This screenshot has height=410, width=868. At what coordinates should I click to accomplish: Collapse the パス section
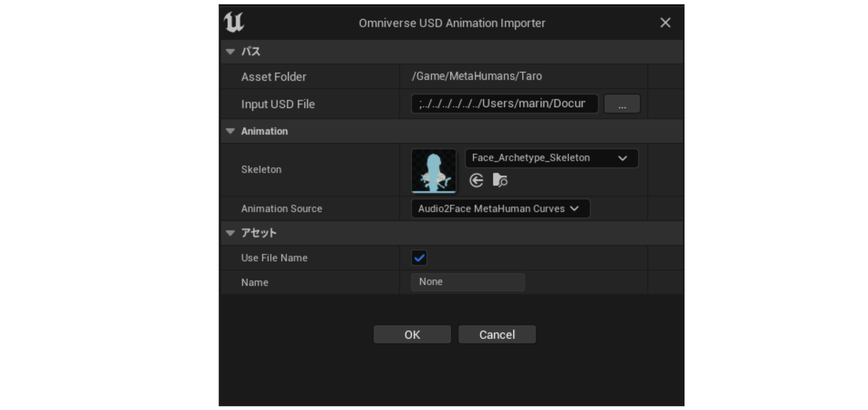[231, 52]
